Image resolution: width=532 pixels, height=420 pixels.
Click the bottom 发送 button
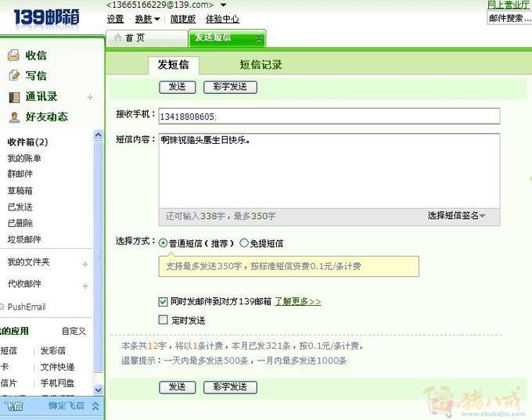tap(178, 387)
